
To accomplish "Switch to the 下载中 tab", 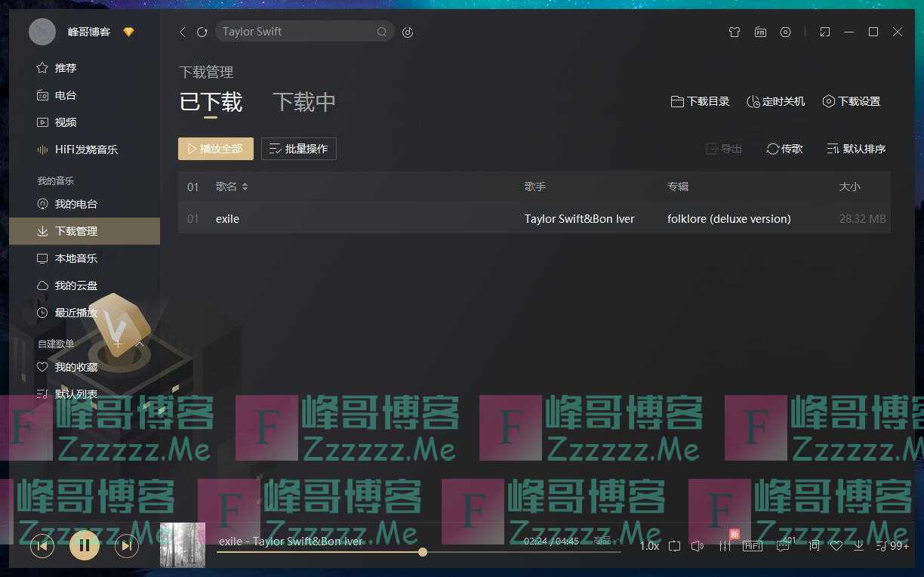I will tap(303, 102).
